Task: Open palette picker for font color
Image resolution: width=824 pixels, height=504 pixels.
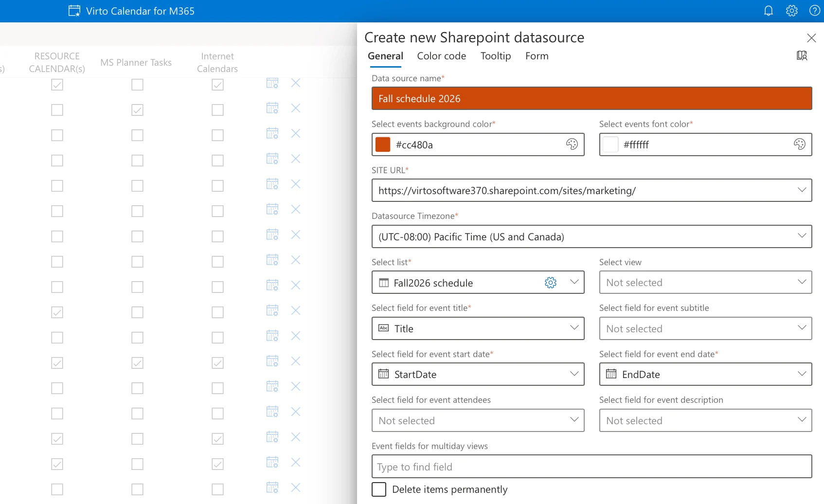Action: pos(800,144)
